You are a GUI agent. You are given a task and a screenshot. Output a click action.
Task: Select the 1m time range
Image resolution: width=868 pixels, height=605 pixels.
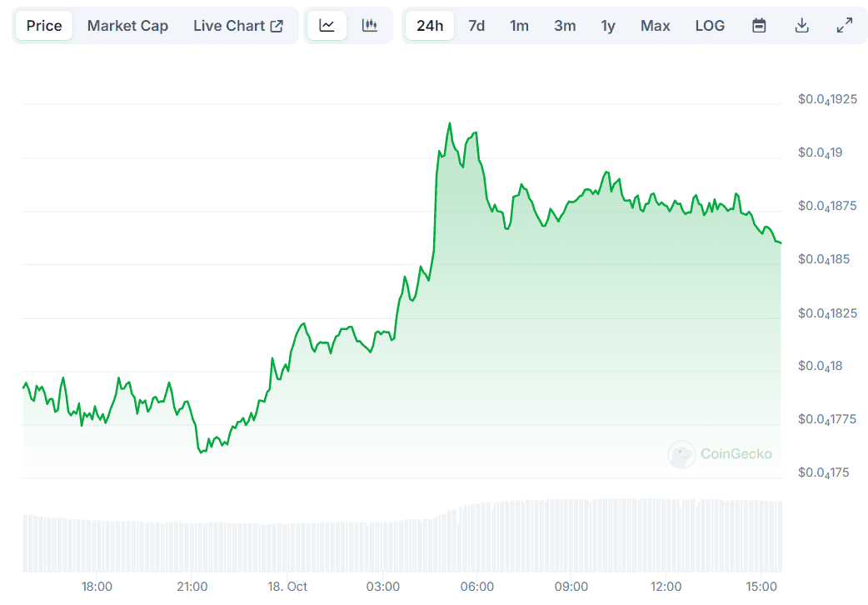click(520, 26)
